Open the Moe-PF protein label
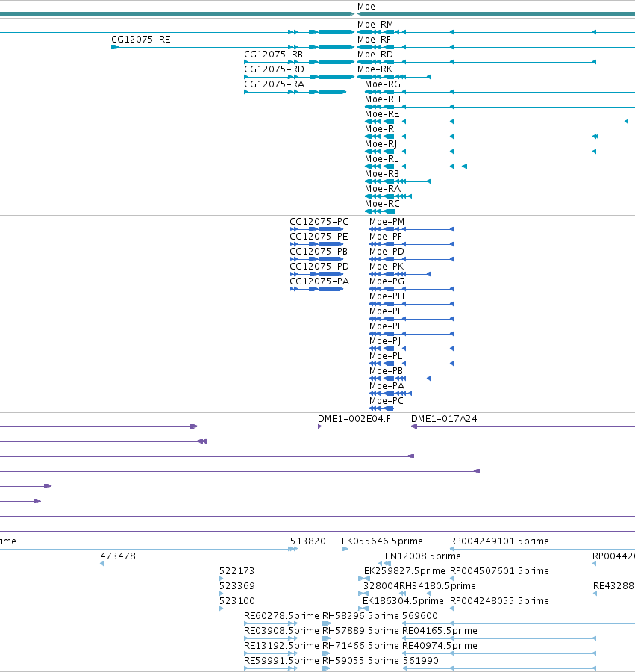635x672 pixels. (386, 237)
